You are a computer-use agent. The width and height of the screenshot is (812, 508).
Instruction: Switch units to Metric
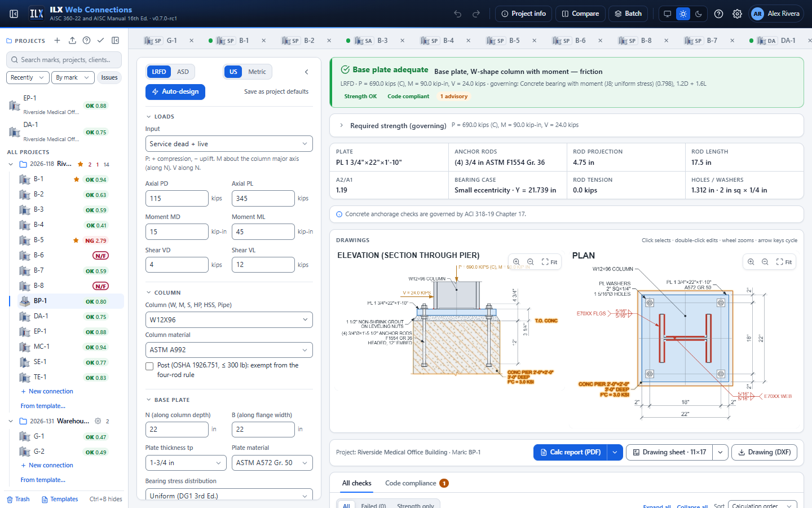(x=257, y=72)
